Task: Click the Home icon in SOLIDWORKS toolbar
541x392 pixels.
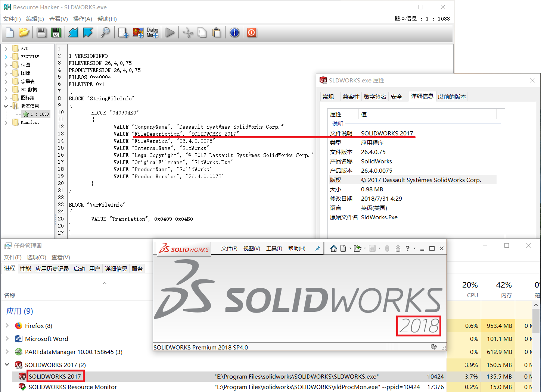Action: [x=334, y=248]
